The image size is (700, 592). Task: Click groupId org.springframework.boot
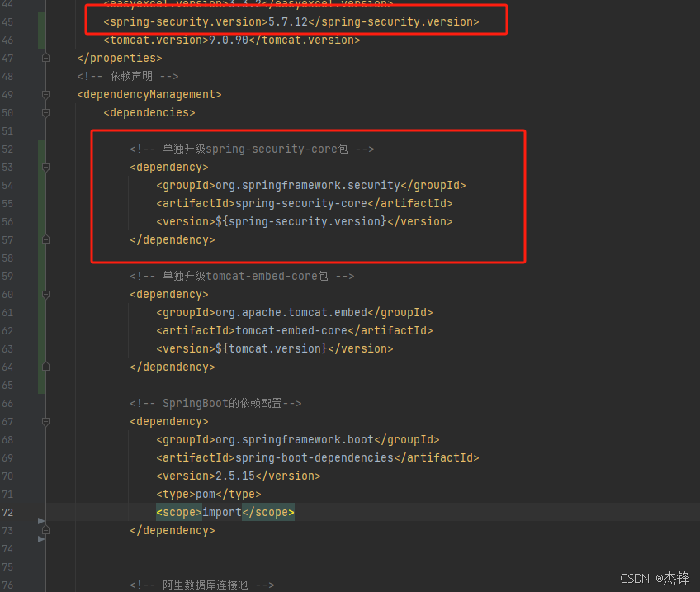pos(298,440)
